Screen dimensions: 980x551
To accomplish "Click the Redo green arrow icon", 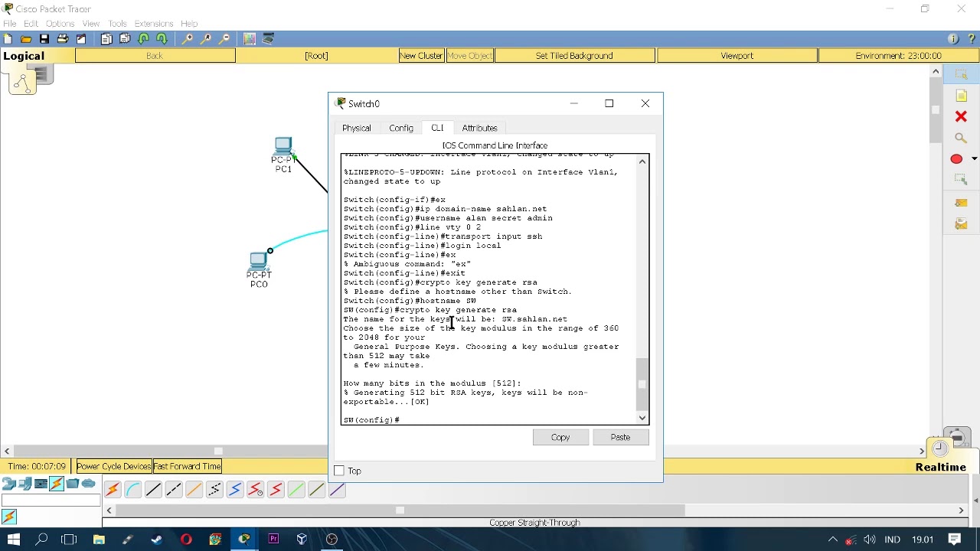I will [162, 39].
